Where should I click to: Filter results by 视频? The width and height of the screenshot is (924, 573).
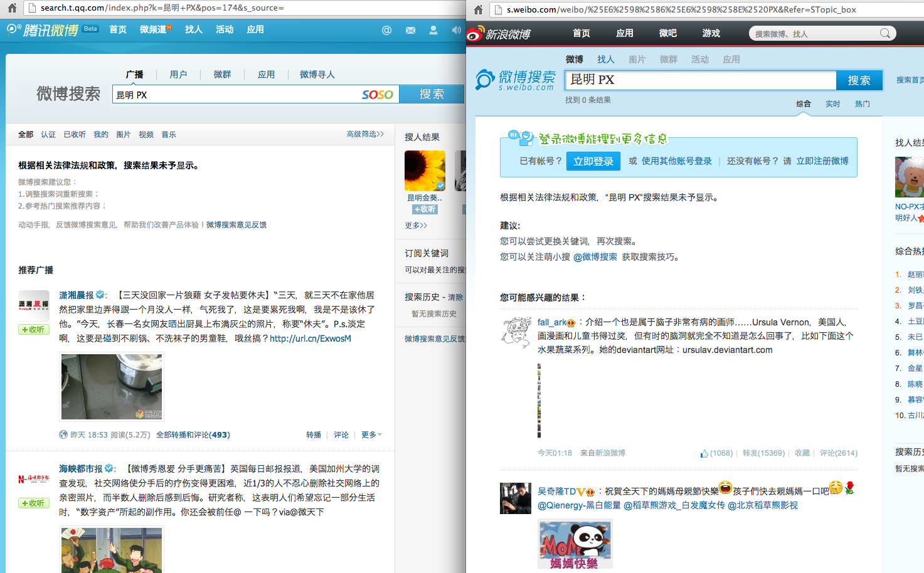(x=146, y=135)
